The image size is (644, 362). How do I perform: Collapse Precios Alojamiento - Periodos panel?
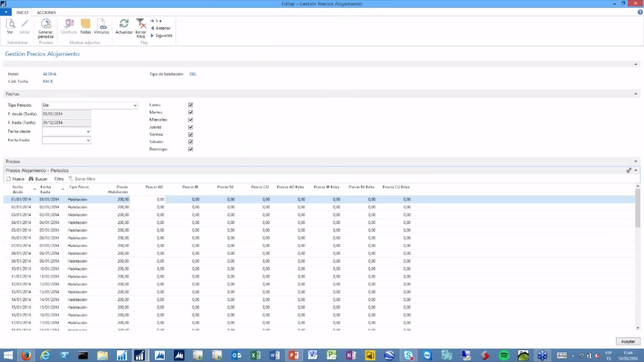(636, 170)
